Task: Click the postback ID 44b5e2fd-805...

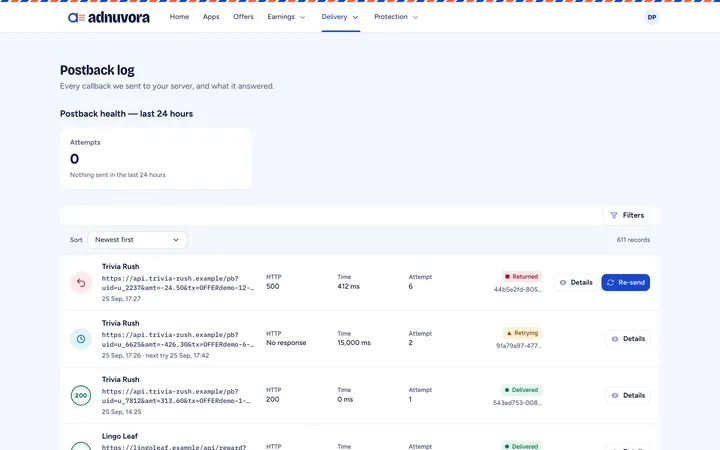Action: click(518, 290)
